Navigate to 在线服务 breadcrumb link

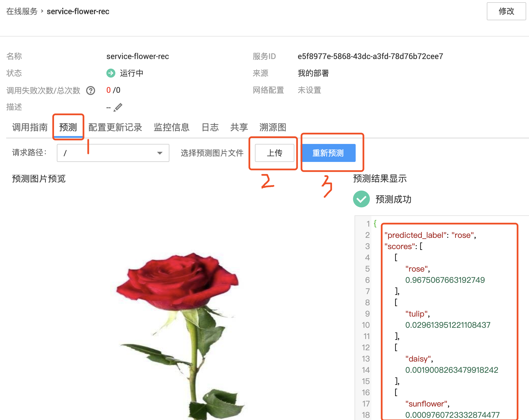tap(22, 11)
